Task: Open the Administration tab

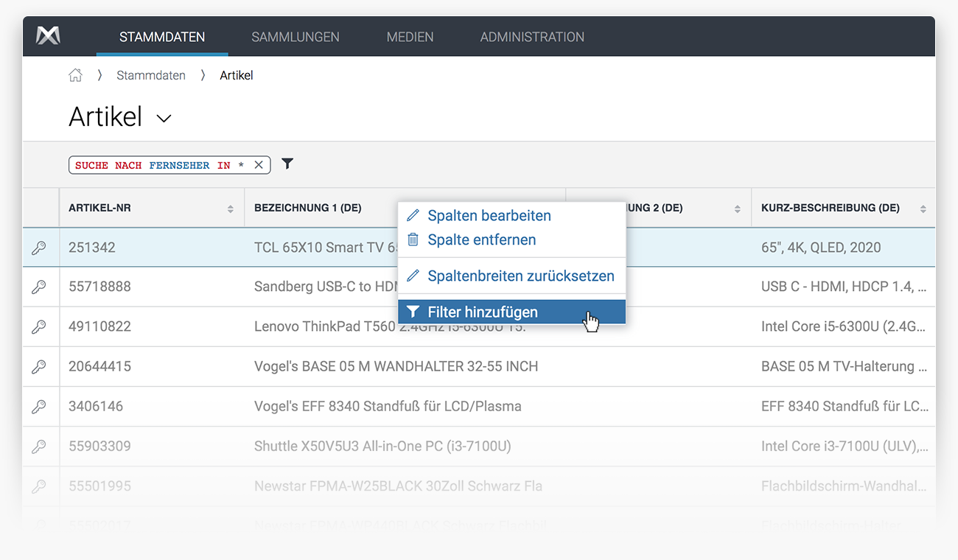Action: coord(532,37)
